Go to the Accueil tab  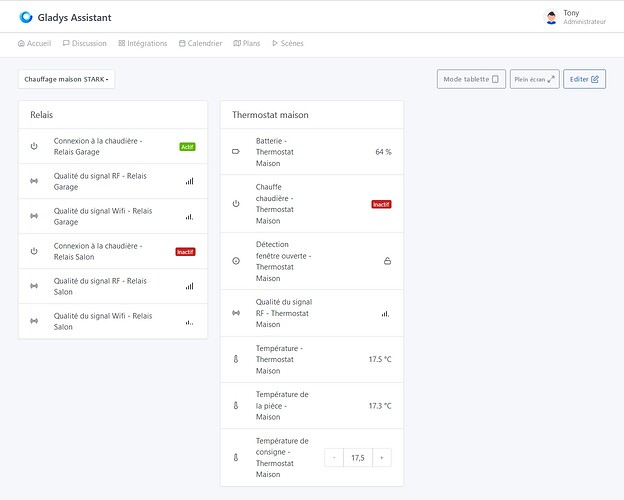coord(35,43)
